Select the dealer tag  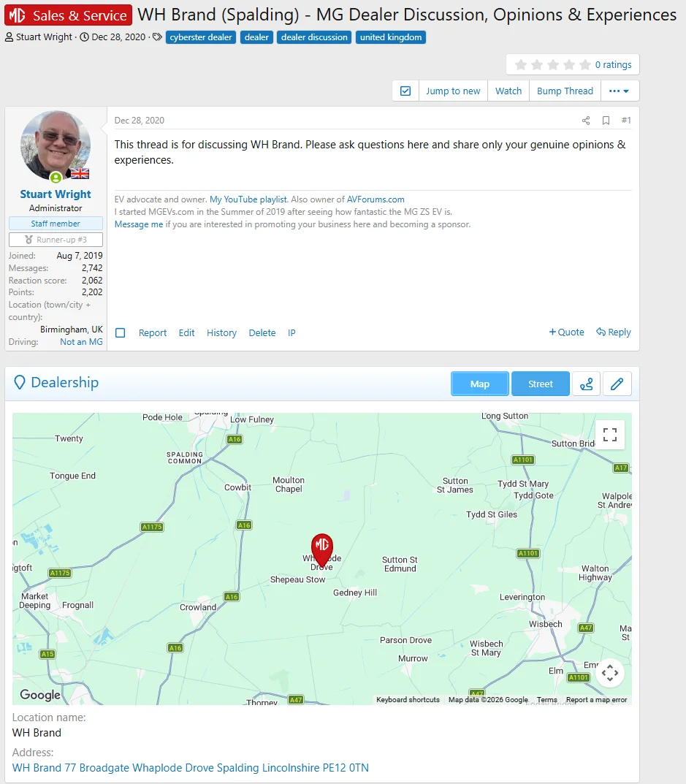point(256,37)
